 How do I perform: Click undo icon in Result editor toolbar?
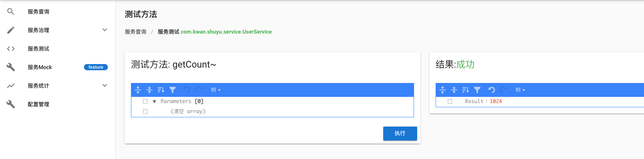491,90
